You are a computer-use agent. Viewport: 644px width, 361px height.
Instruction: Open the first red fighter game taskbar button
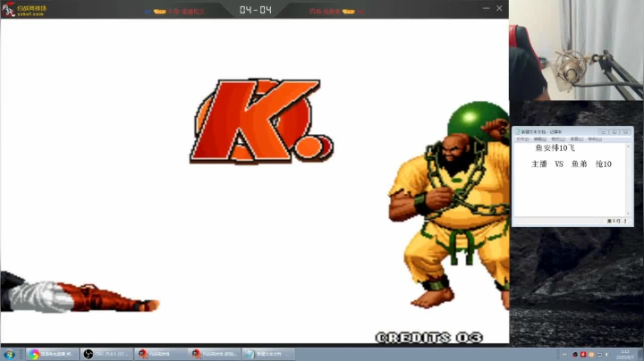point(160,354)
